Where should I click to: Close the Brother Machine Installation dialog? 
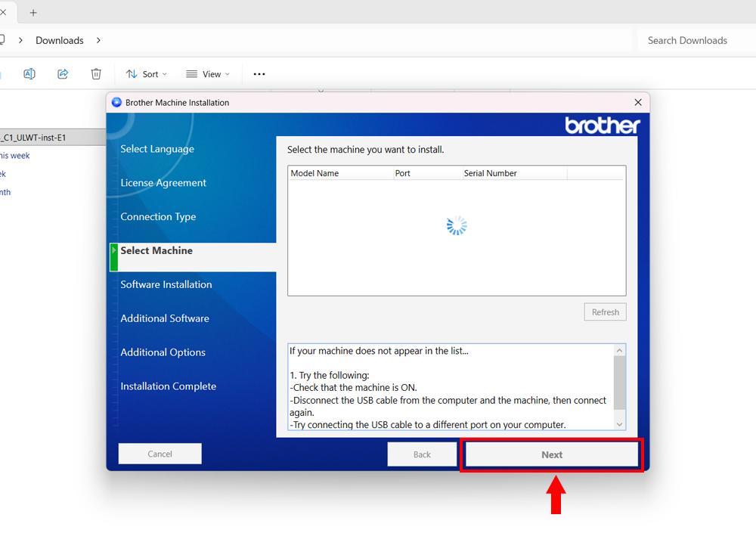pos(638,102)
